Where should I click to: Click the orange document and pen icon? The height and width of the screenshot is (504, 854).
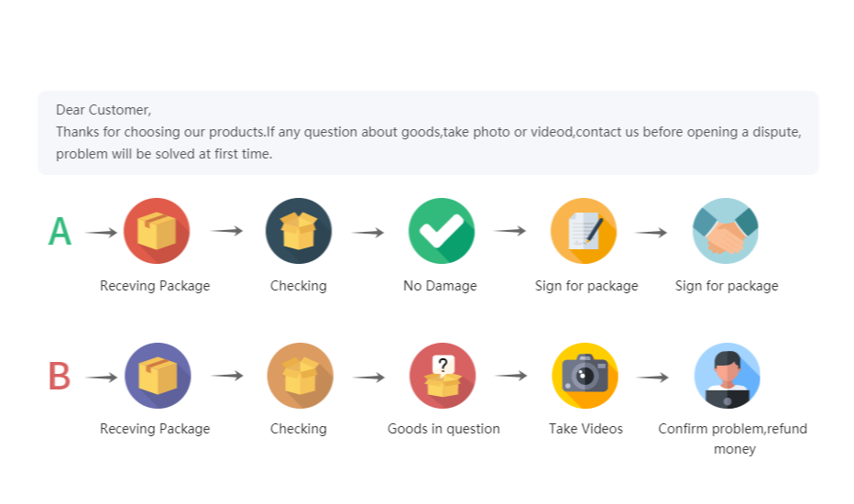(584, 231)
